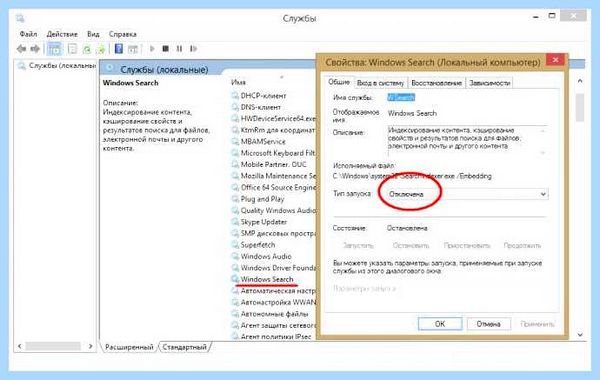Go forward using the toolbar Forward arrow
This screenshot has height=380, width=600.
35,49
